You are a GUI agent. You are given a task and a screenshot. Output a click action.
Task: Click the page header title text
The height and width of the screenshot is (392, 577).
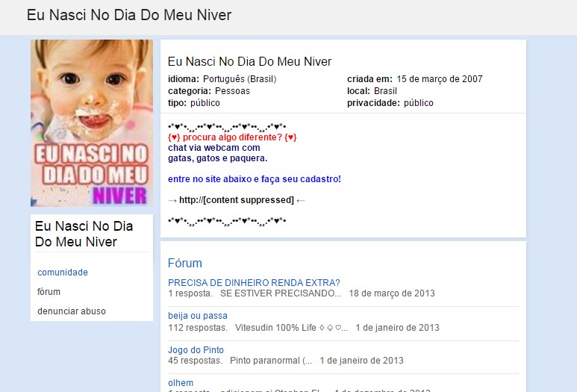[129, 15]
